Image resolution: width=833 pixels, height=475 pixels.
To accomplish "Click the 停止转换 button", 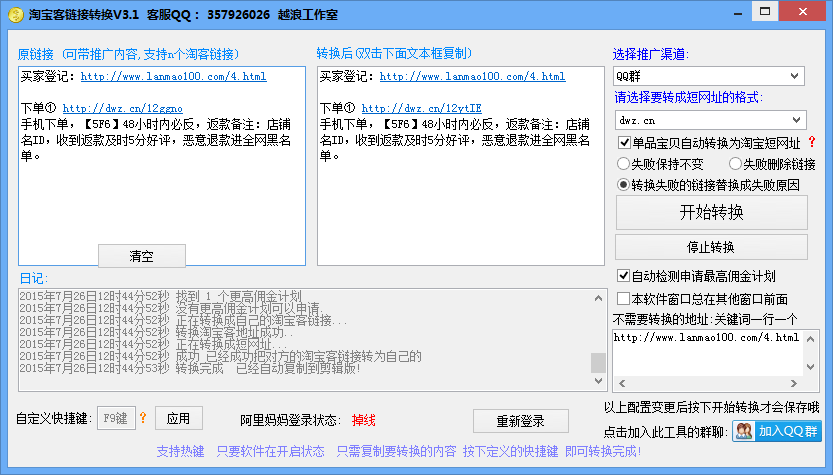I will 709,247.
